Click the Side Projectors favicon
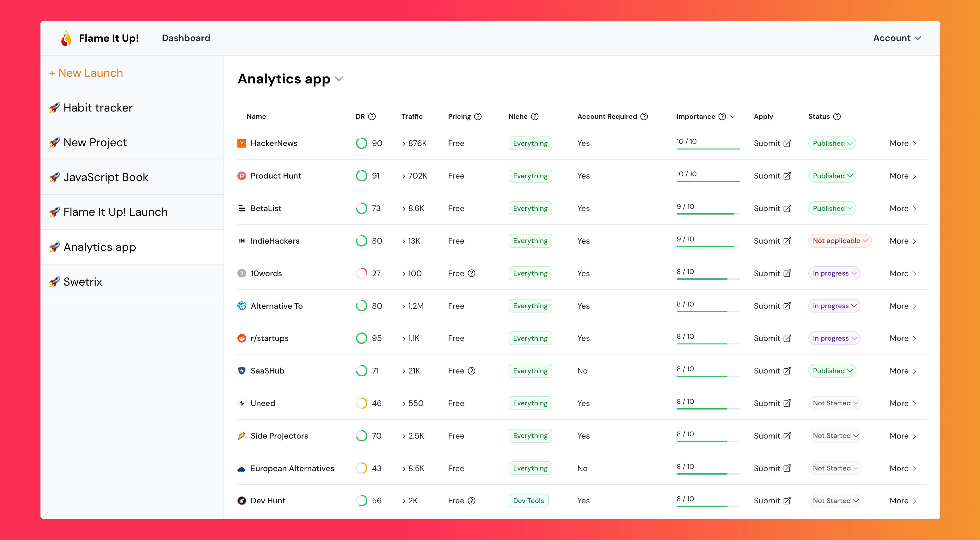 click(242, 436)
